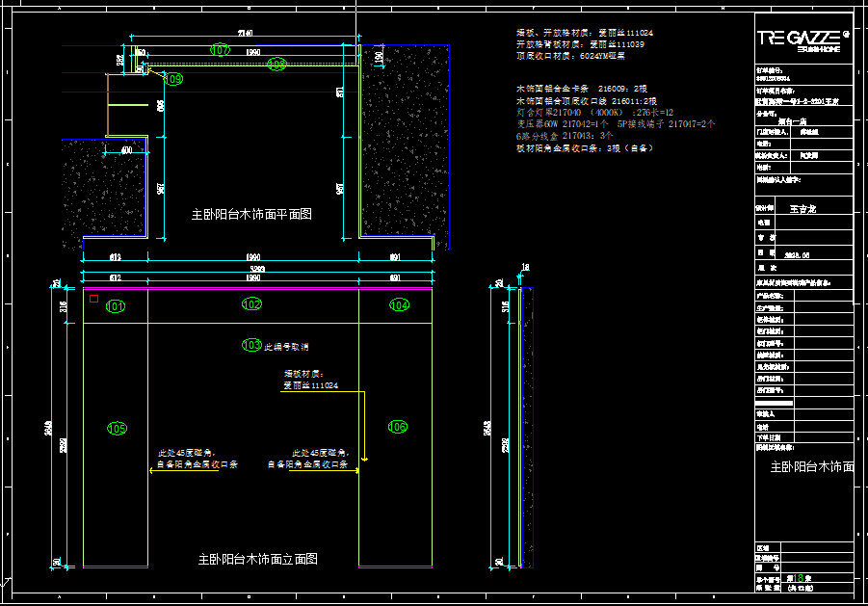Select the elevation title "主卧阳台木饰面立面图"
This screenshot has width=868, height=606.
coord(258,559)
